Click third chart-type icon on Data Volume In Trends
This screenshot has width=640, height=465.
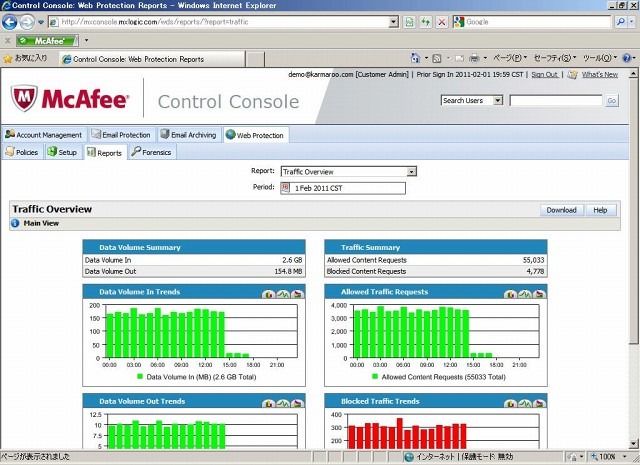click(x=298, y=294)
